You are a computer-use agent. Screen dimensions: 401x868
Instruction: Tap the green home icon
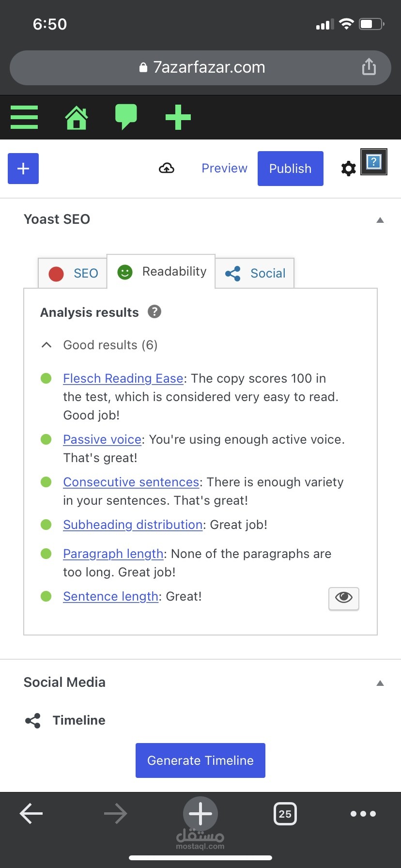tap(77, 118)
